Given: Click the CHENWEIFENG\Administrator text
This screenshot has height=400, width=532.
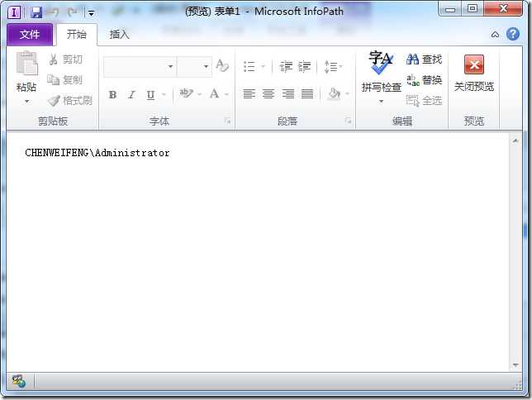Looking at the screenshot, I should [97, 153].
